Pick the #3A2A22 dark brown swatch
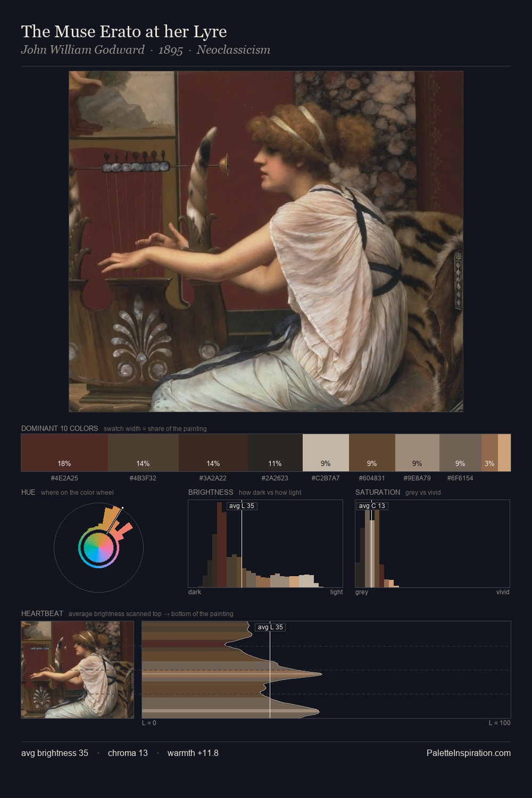 [x=213, y=453]
